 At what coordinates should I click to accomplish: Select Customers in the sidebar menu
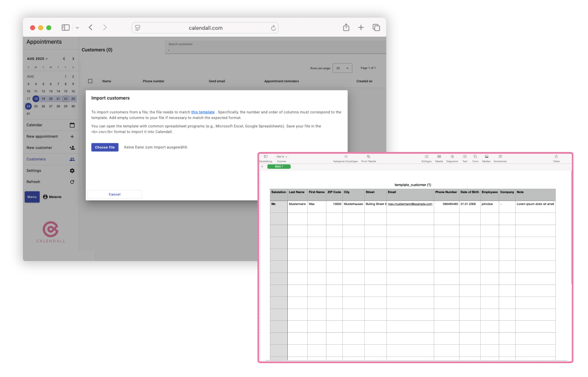tap(36, 159)
